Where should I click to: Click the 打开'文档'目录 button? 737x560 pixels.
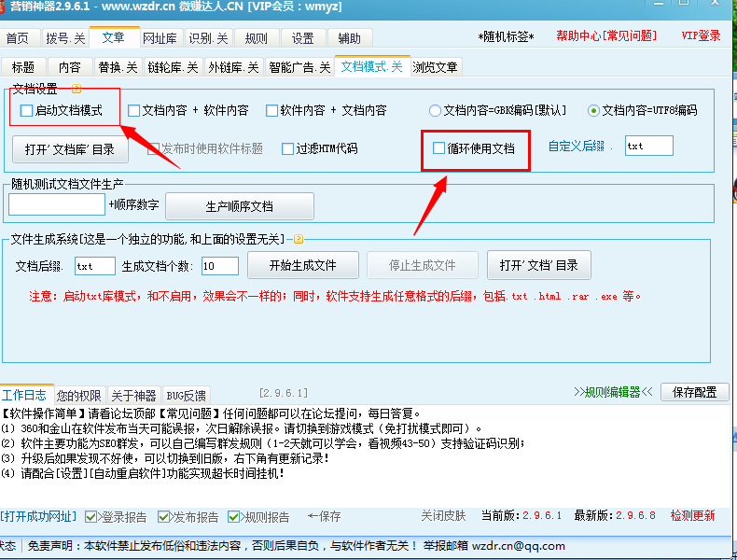tap(538, 265)
